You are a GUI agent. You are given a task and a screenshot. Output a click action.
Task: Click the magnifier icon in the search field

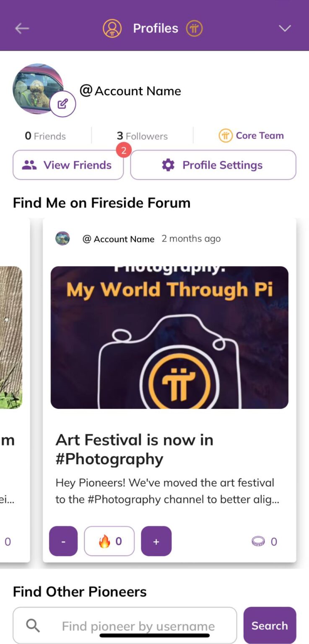32,625
